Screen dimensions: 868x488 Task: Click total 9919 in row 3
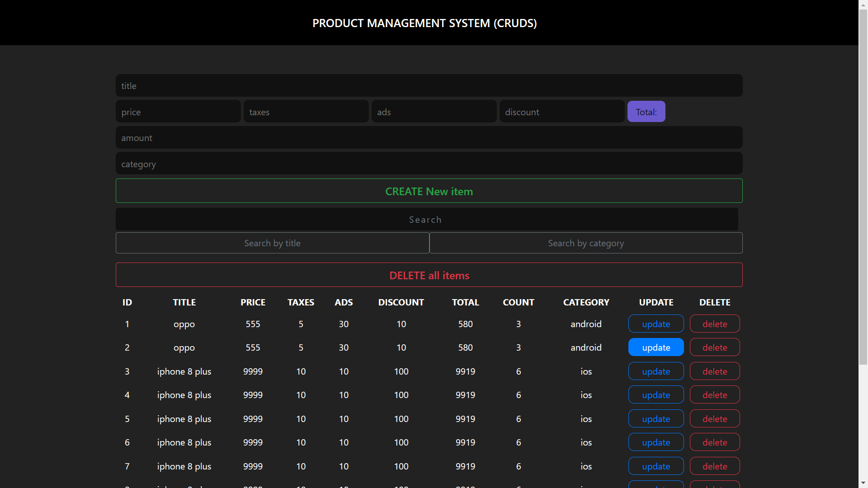click(465, 371)
